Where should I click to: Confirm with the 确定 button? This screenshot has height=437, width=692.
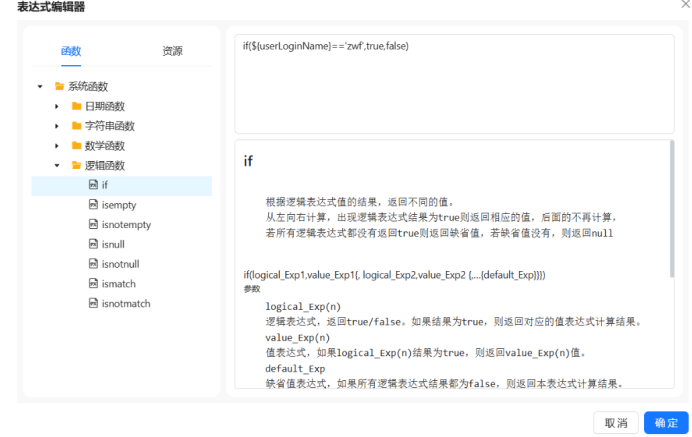pos(666,422)
